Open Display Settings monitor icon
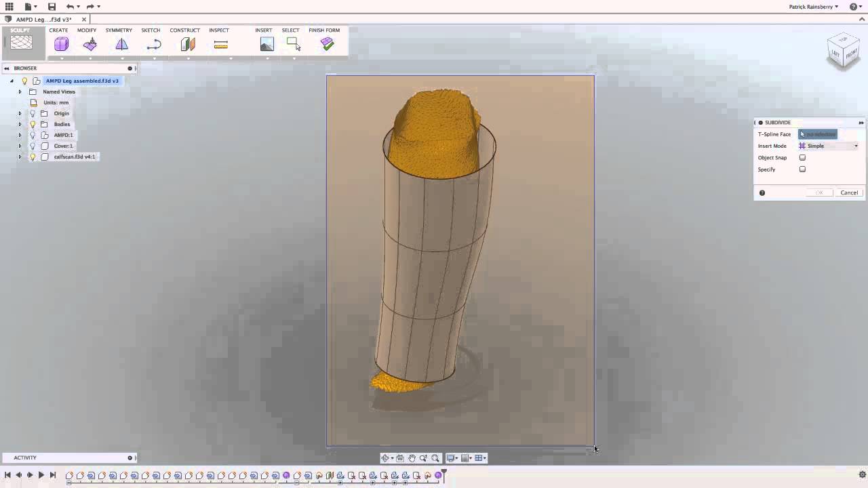The width and height of the screenshot is (868, 488). click(x=451, y=458)
